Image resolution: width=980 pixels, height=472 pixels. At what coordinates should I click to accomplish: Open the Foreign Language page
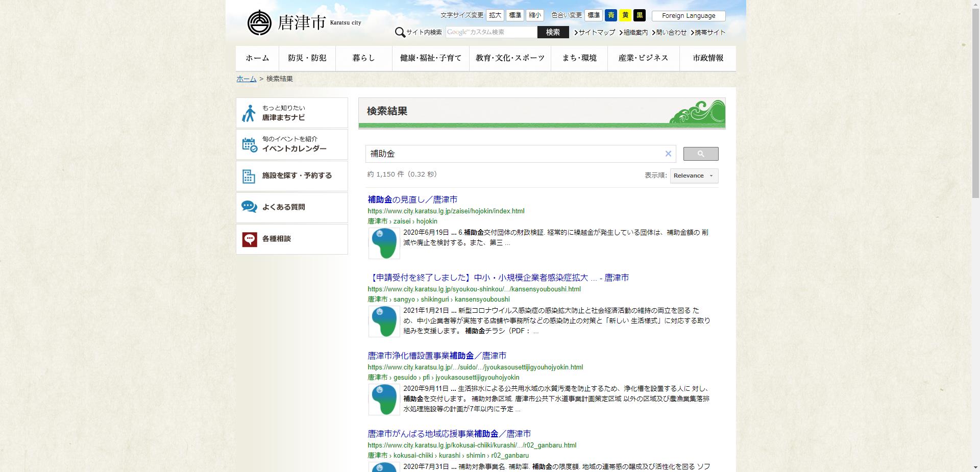click(x=688, y=15)
